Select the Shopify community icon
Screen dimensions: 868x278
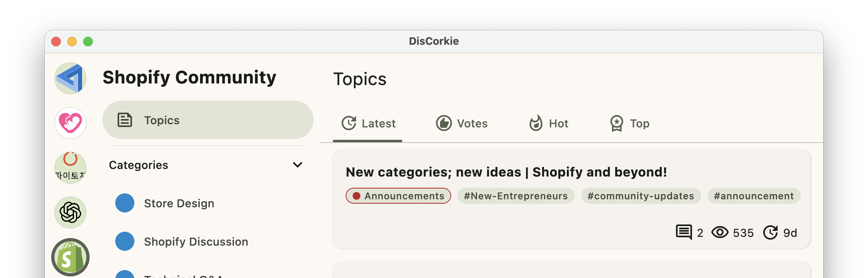[70, 257]
